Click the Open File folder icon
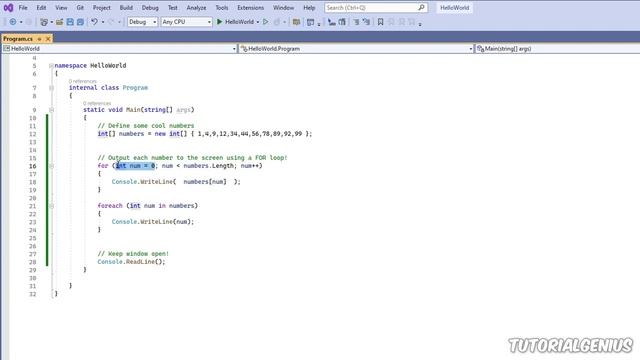This screenshot has height=360, width=640. 60,22
